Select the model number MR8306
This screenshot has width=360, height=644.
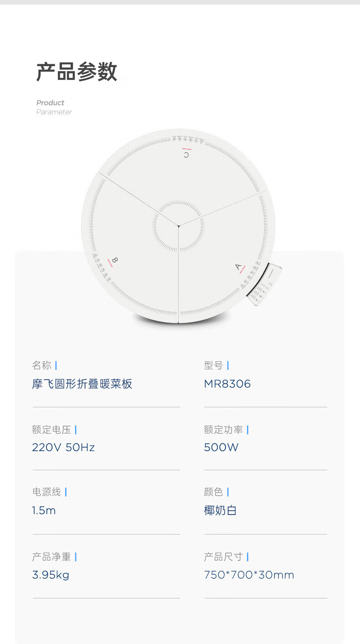[x=227, y=384]
